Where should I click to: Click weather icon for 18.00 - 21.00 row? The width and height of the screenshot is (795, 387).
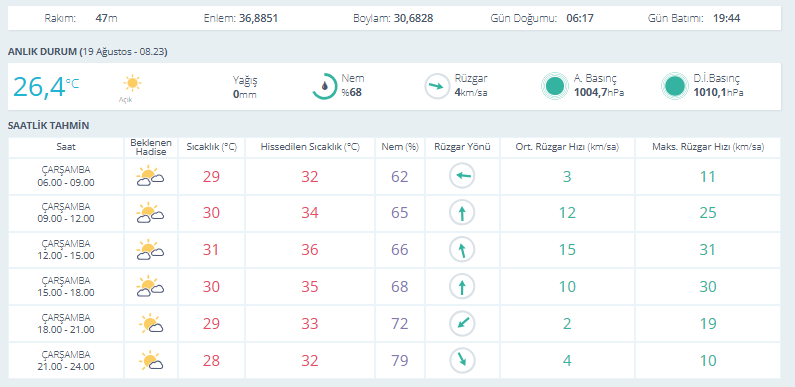151,324
